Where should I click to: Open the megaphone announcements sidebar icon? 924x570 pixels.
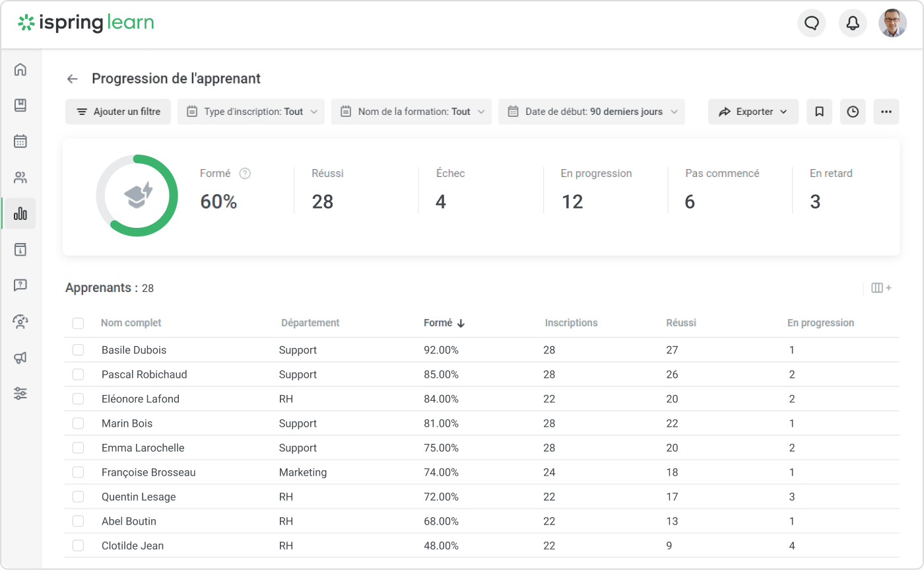coord(20,357)
